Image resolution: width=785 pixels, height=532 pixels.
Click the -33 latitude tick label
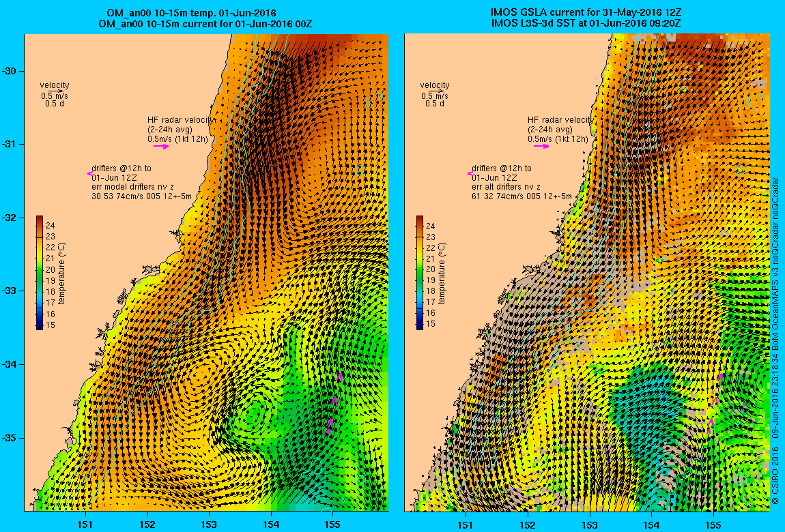click(10, 291)
